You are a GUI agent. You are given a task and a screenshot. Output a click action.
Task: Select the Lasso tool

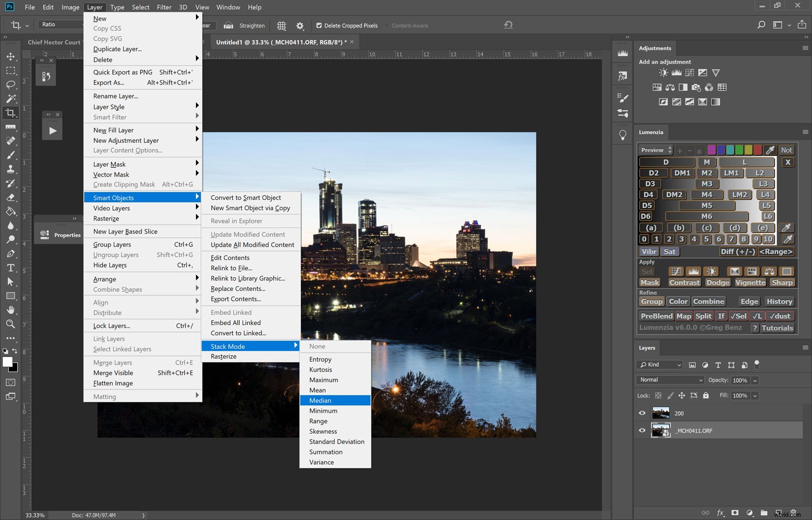[x=11, y=84]
